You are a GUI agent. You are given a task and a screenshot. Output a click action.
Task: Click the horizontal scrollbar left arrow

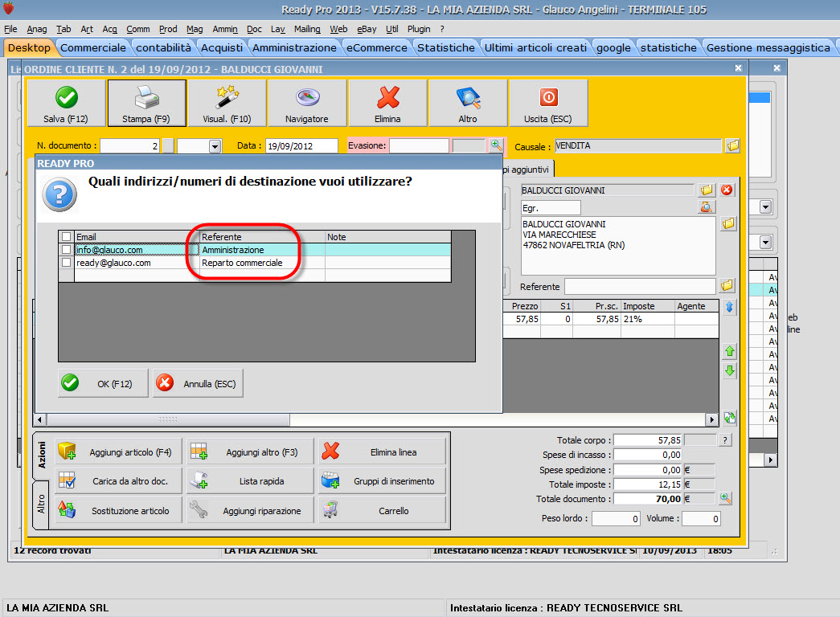coord(39,419)
